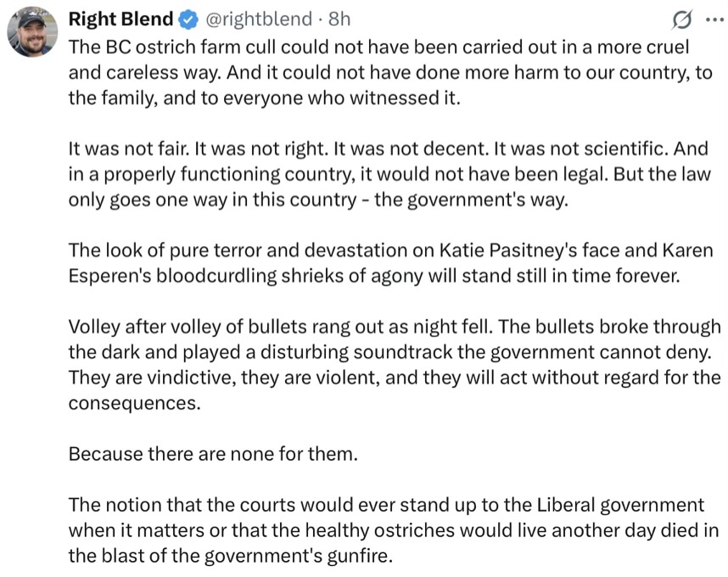Click the Grok slashed-circle icon

(x=680, y=20)
